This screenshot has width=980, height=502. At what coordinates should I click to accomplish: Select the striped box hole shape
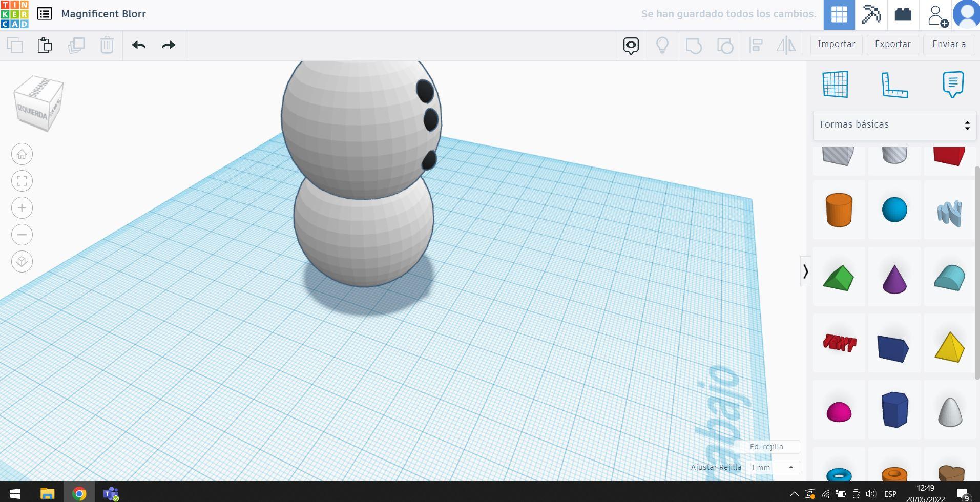pyautogui.click(x=839, y=156)
